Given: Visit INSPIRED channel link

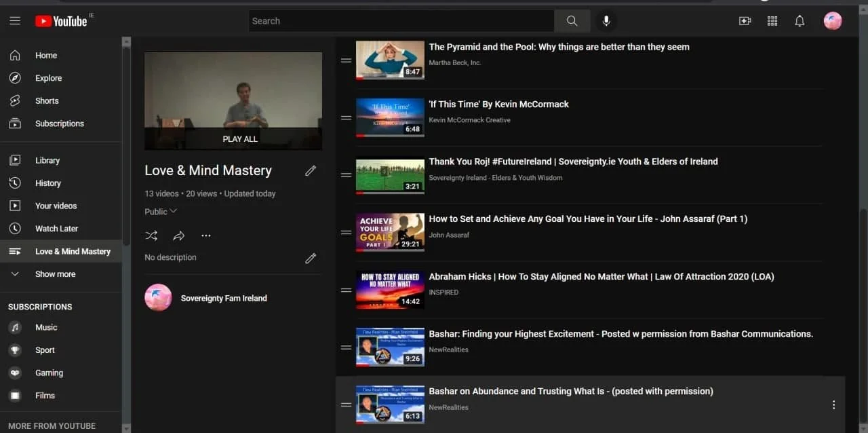Looking at the screenshot, I should [x=443, y=293].
